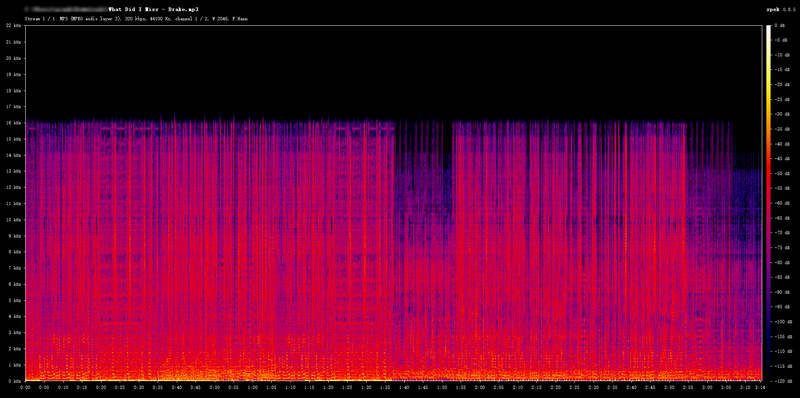Click inside the spectrogram plot area
Screen dimensions: 800x398
click(393, 203)
